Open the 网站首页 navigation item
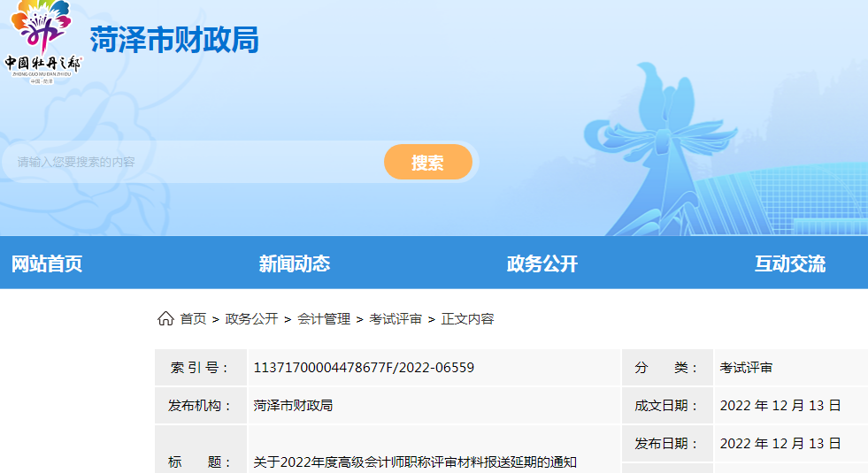The image size is (868, 473). pos(47,263)
